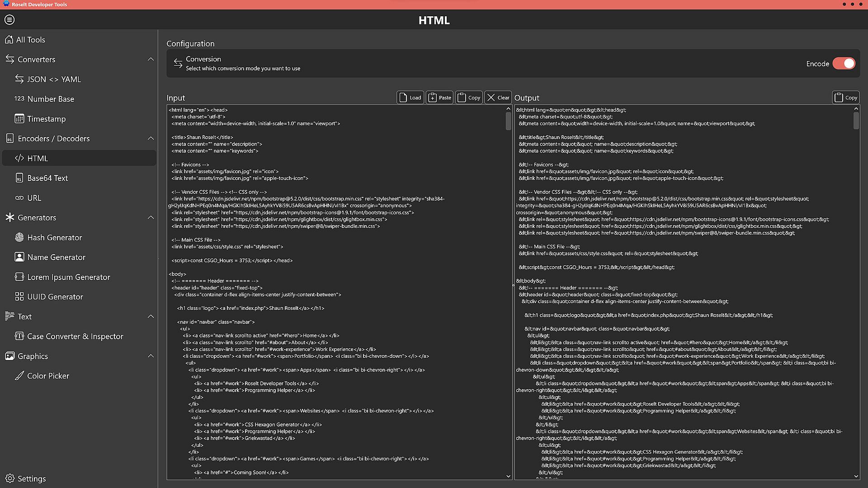Click the UUID Generator grid icon
Image resolution: width=868 pixels, height=488 pixels.
click(x=19, y=297)
